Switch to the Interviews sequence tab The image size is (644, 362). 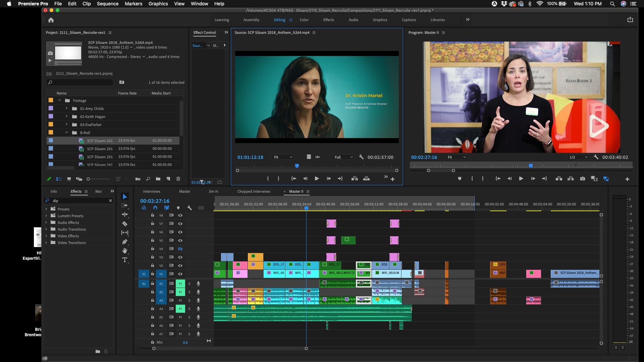click(152, 191)
